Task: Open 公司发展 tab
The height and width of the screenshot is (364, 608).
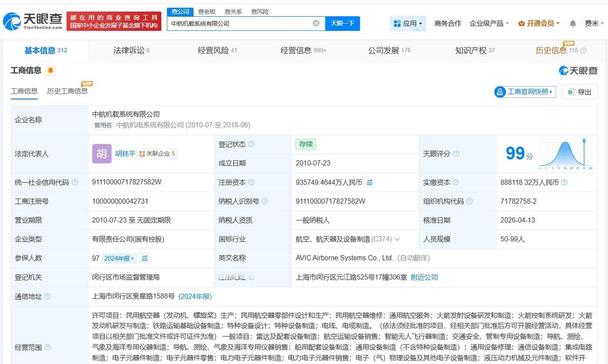Action: (x=389, y=50)
